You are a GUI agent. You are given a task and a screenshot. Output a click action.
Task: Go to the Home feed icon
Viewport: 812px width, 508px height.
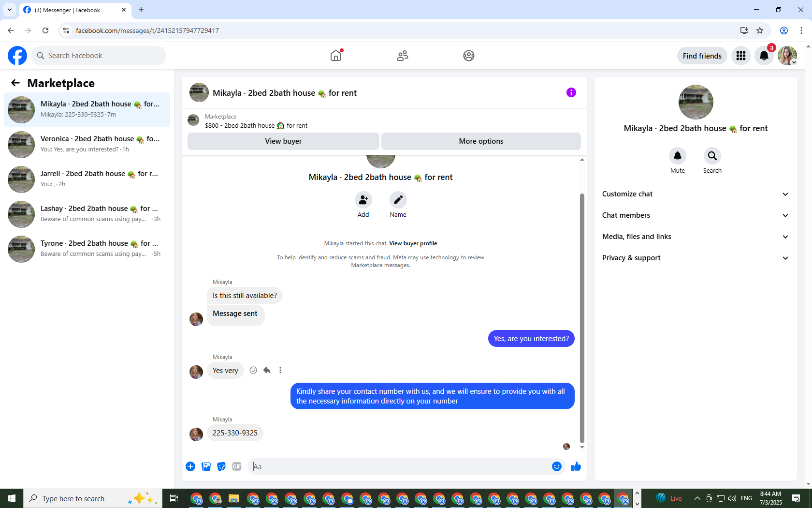point(336,56)
